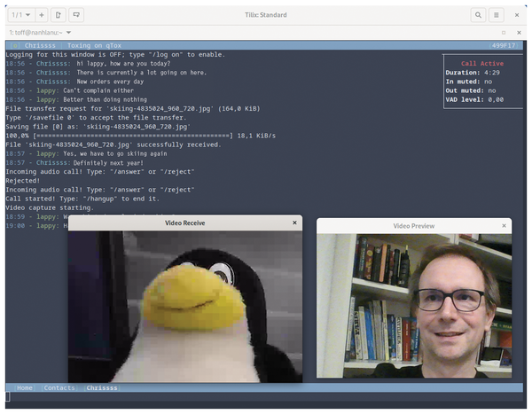The height and width of the screenshot is (414, 532).
Task: Add a new session with plus button
Action: [x=42, y=15]
